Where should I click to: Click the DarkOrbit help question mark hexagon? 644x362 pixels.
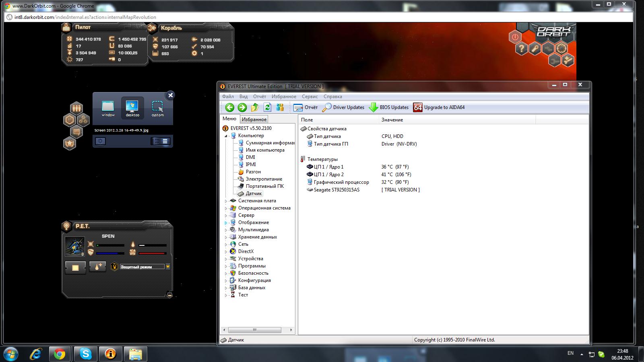521,49
